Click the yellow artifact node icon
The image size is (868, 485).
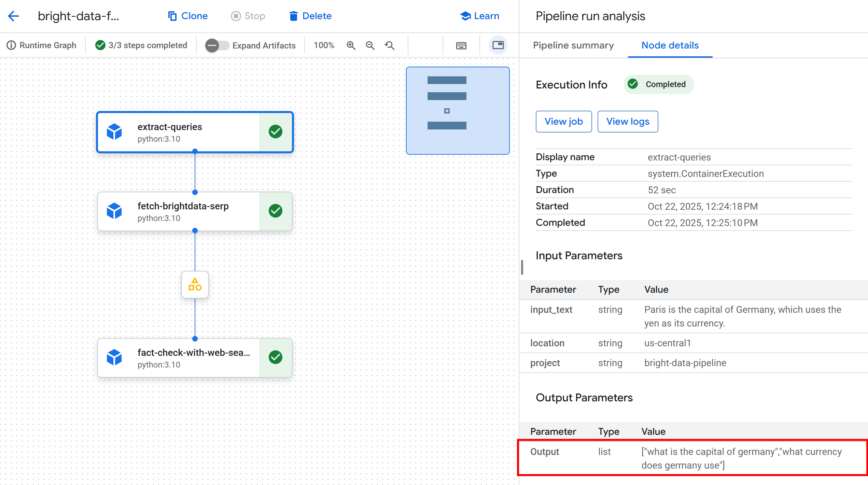point(195,285)
